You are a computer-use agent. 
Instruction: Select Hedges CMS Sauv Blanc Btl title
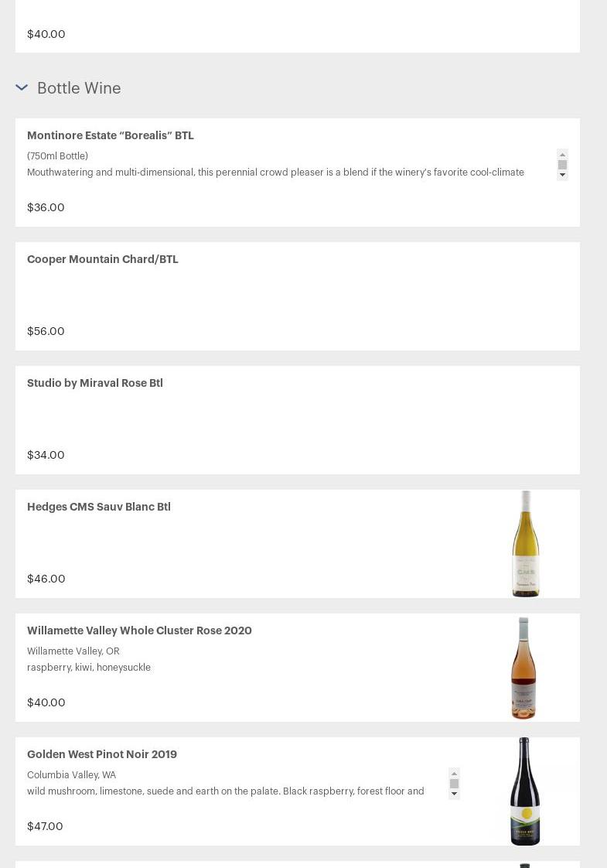coord(99,507)
